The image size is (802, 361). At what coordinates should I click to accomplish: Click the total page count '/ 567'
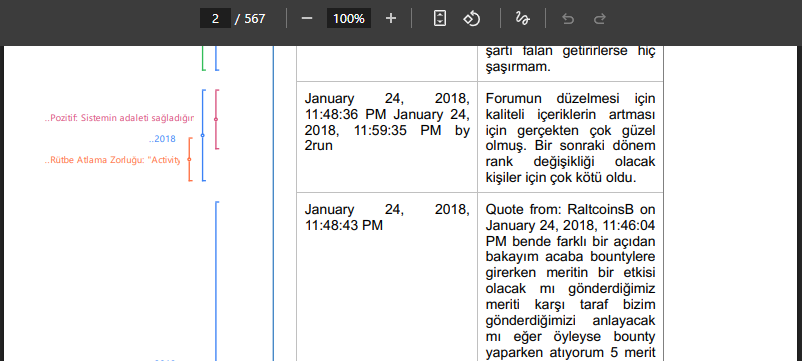click(x=250, y=19)
